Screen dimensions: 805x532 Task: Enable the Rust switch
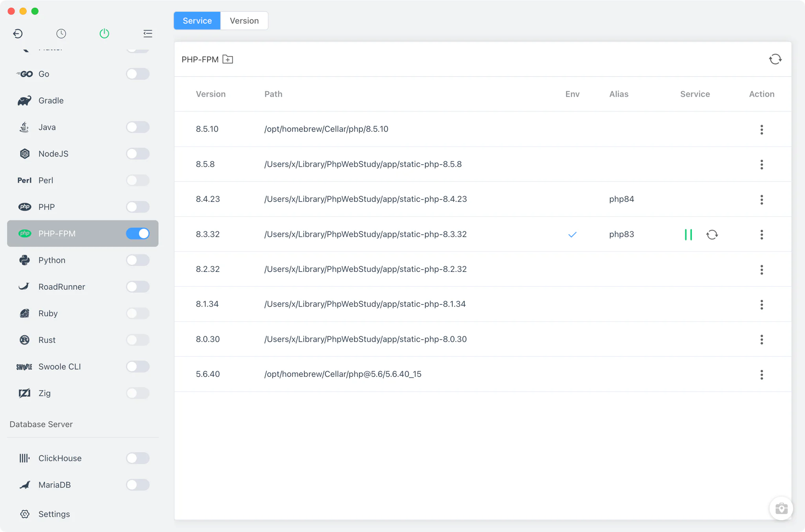coord(138,340)
